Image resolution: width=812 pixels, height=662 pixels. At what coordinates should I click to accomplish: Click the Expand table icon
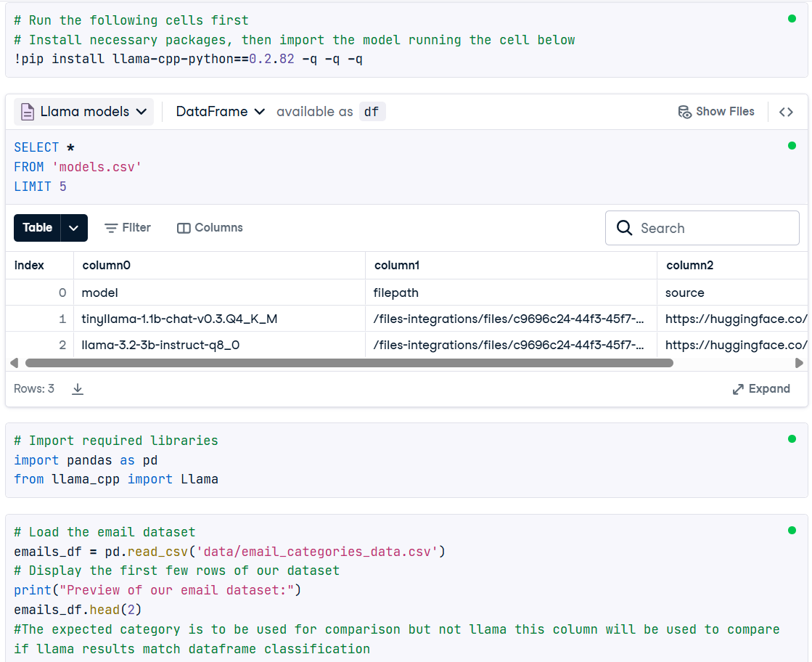(x=738, y=389)
